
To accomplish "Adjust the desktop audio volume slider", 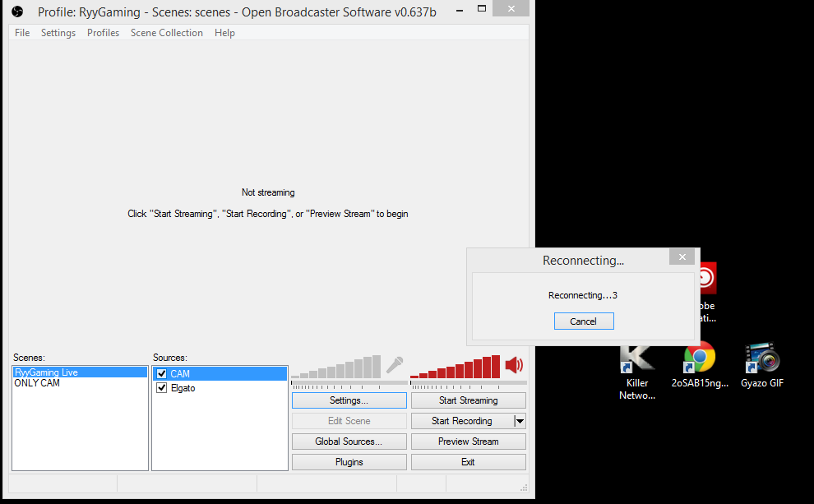I will pyautogui.click(x=469, y=383).
